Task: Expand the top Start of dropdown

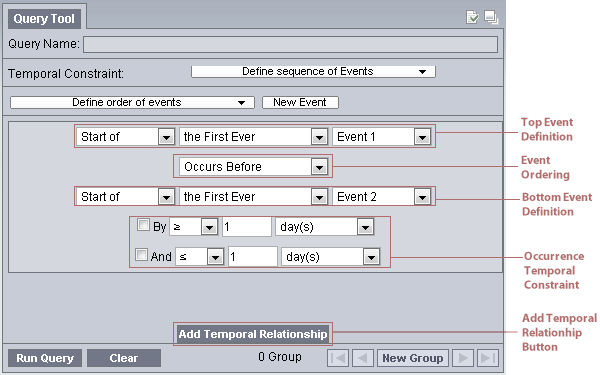Action: point(126,137)
